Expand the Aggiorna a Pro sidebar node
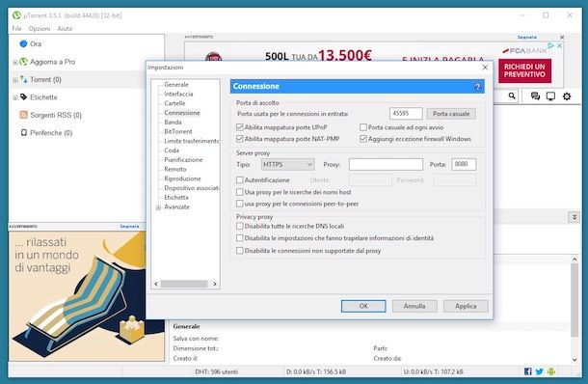This screenshot has height=384, width=588. pos(15,63)
